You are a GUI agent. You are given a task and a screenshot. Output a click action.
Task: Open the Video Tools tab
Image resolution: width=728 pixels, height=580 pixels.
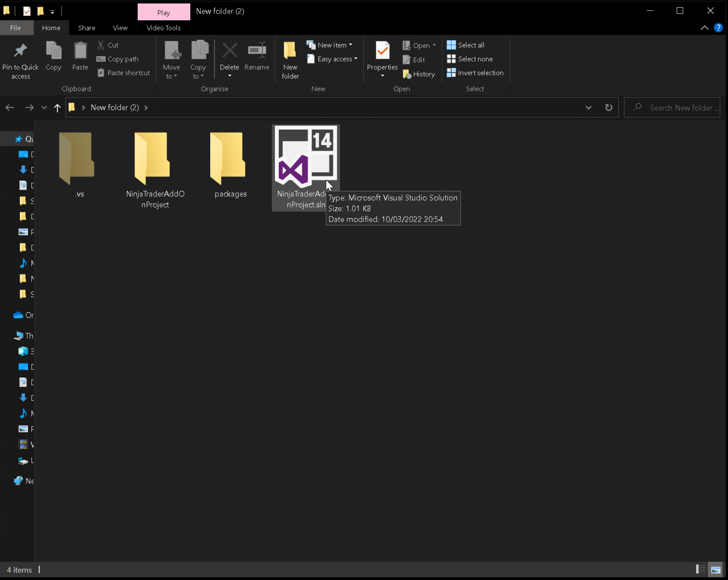click(164, 28)
